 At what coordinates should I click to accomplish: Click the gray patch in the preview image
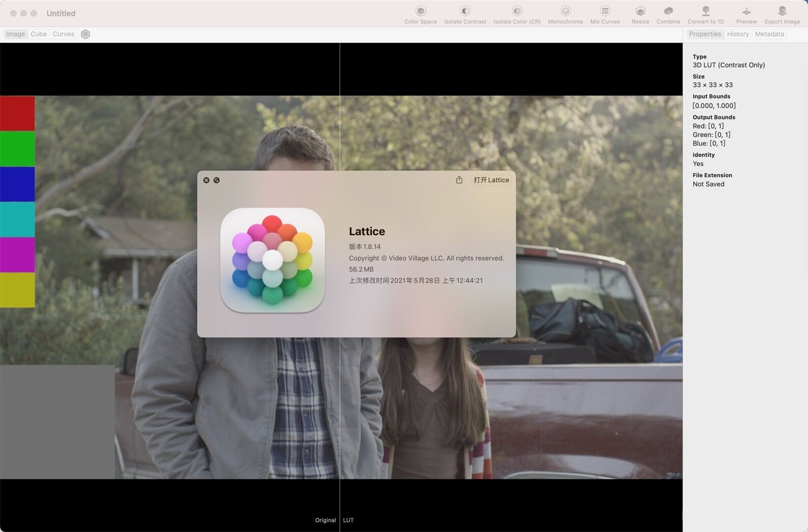click(57, 422)
